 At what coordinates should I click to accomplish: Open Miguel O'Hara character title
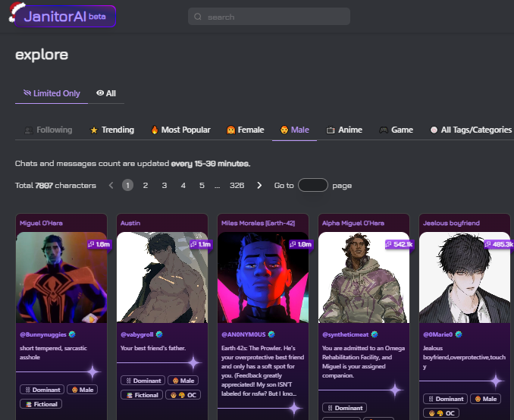41,223
